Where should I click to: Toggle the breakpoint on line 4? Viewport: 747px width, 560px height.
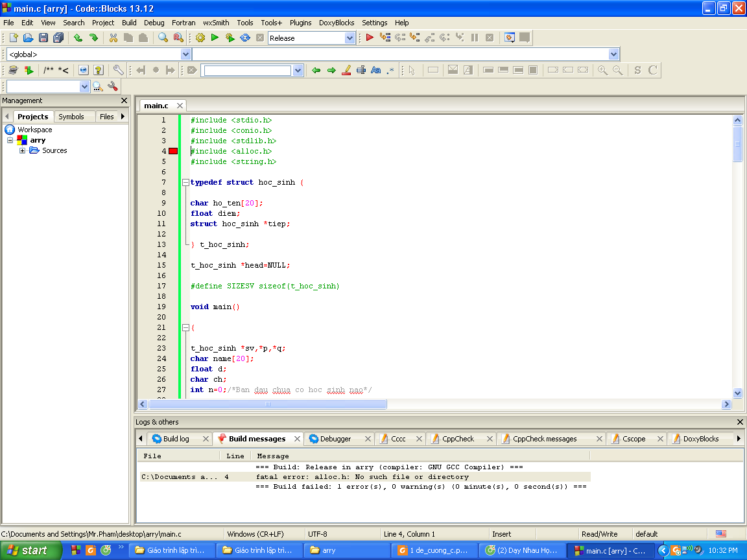(x=173, y=151)
